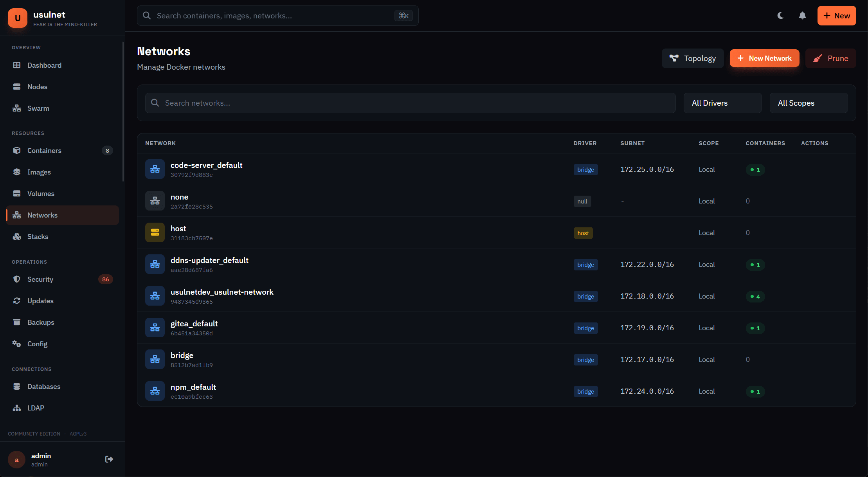Select the Stacks sidebar icon

pos(17,236)
